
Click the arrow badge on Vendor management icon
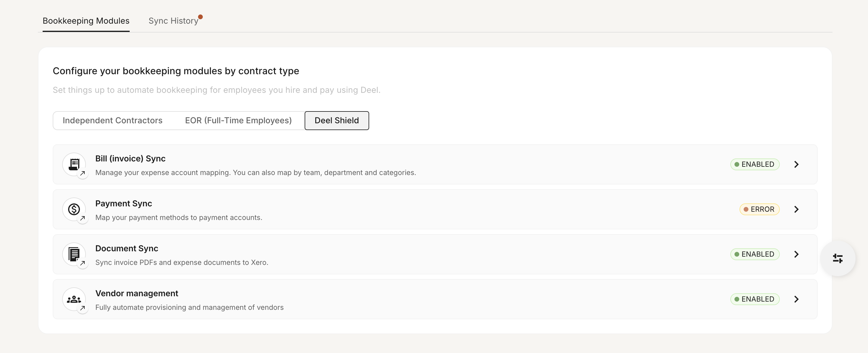83,308
